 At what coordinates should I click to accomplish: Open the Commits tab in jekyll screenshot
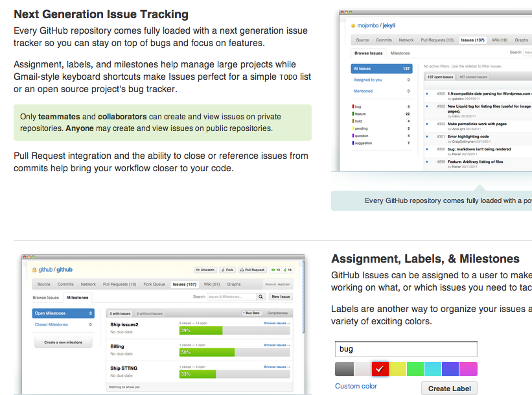tap(384, 40)
